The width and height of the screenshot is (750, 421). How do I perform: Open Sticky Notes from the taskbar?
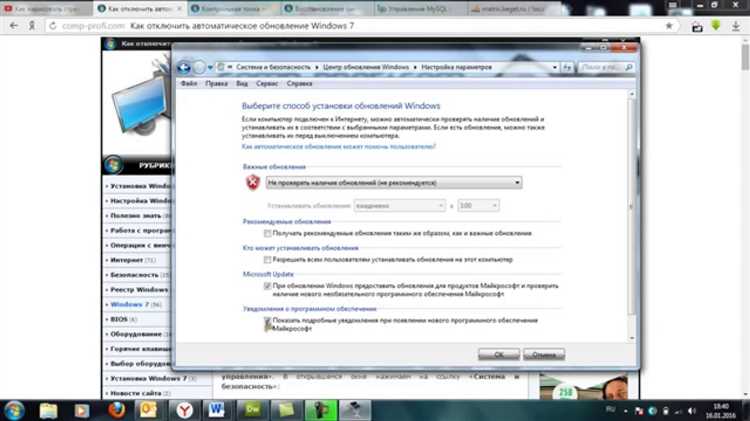click(286, 410)
